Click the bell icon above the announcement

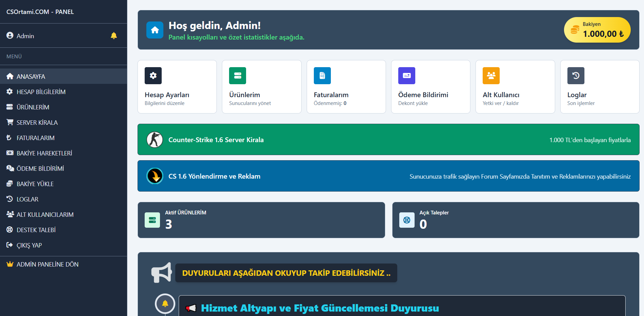point(165,303)
